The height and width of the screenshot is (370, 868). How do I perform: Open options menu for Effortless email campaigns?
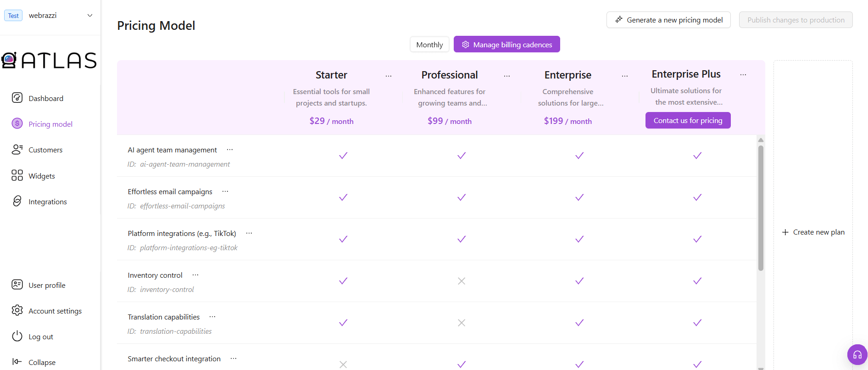(225, 191)
